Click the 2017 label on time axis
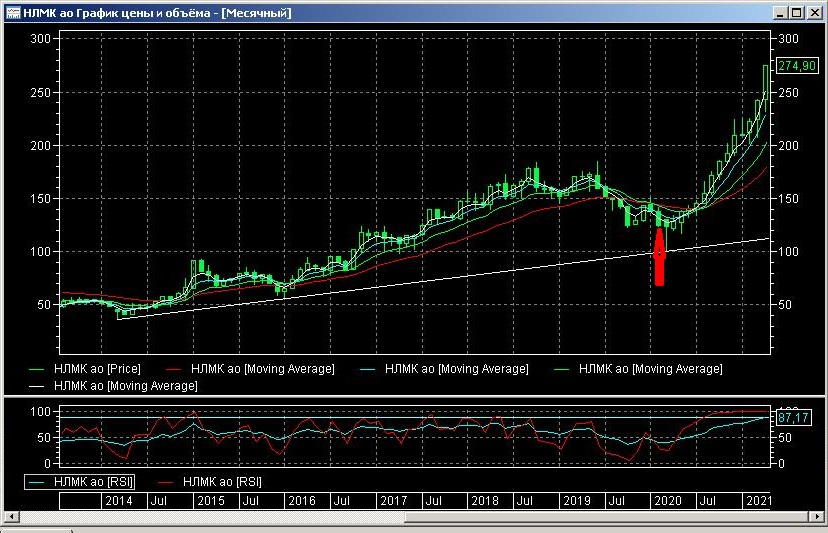828x533 pixels. pos(394,500)
